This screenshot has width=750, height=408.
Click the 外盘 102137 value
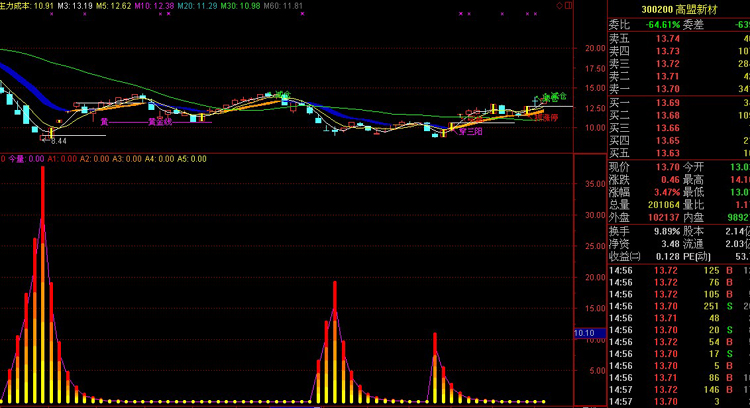point(664,217)
